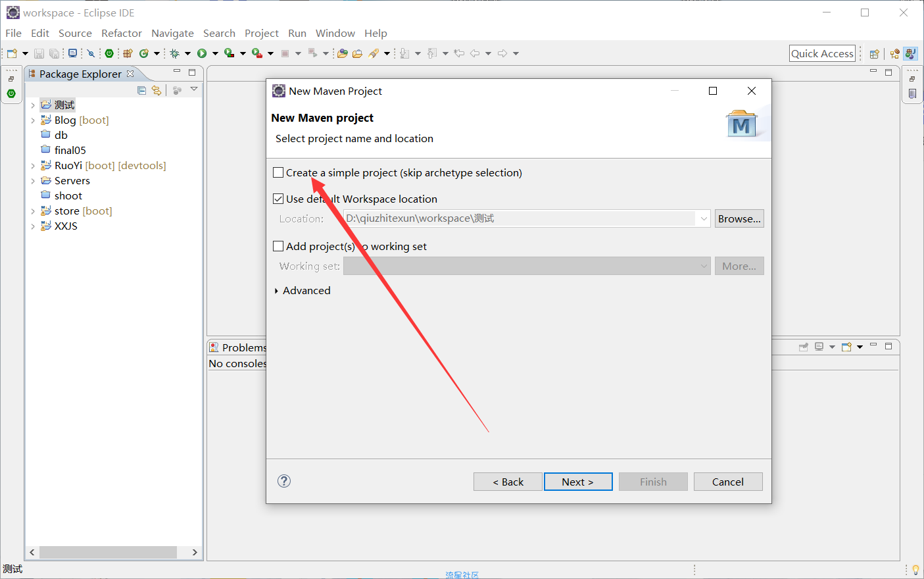The height and width of the screenshot is (579, 924).
Task: Click the green Boot Dashboard icon in left sidebar
Action: [x=11, y=93]
